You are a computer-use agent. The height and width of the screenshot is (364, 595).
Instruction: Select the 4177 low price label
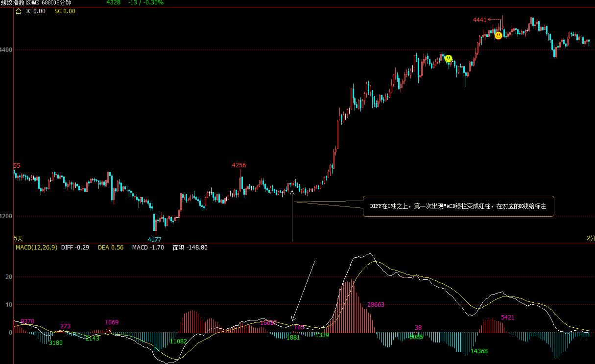(x=155, y=239)
